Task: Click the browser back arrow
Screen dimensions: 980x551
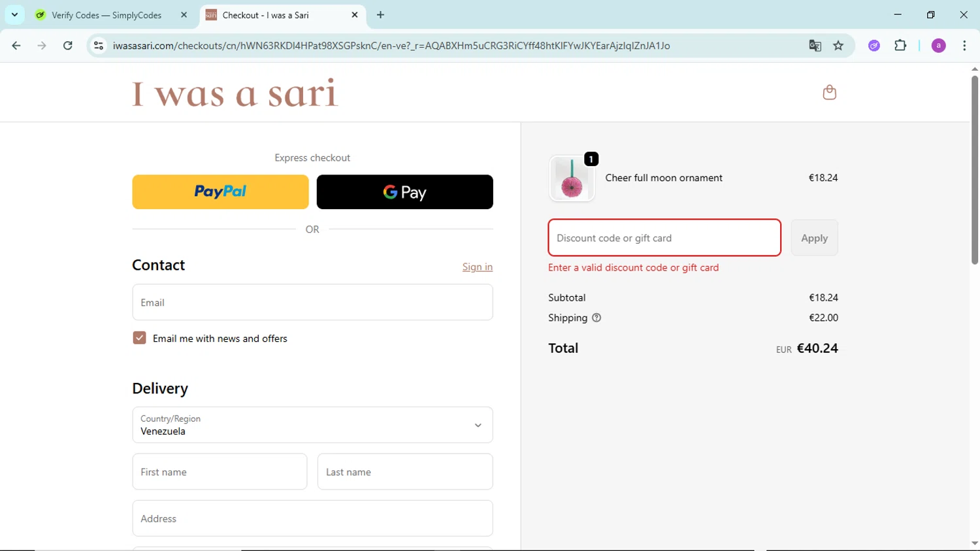Action: click(x=16, y=46)
